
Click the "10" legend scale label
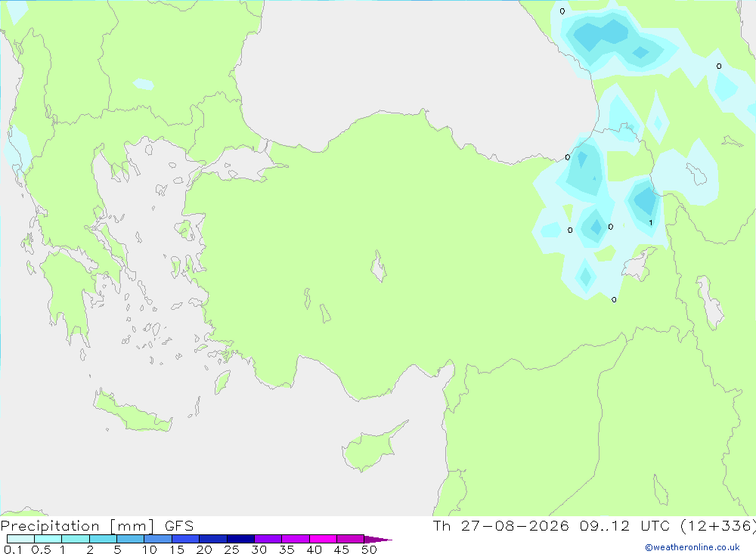(x=150, y=549)
